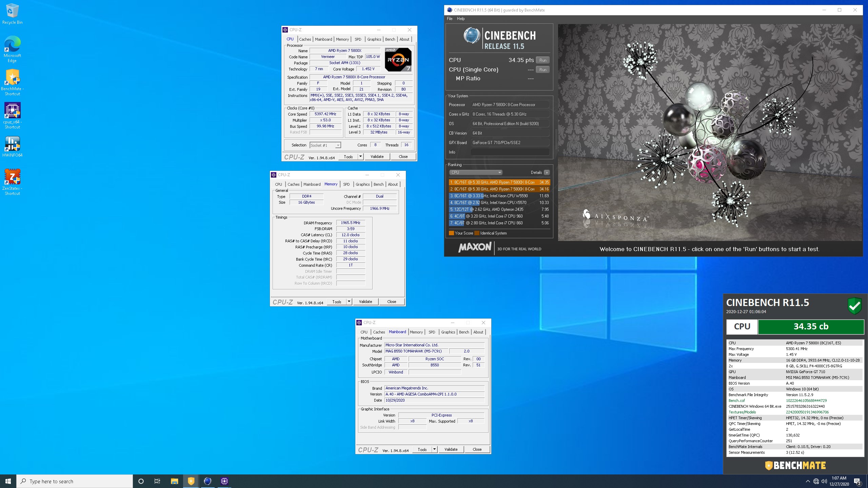
Task: Click the BenchMate green shield checkmark
Action: 855,306
